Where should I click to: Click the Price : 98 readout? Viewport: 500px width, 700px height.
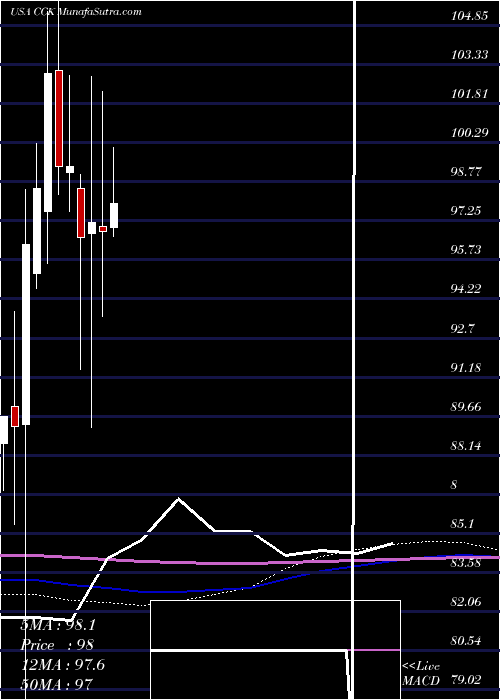(x=57, y=645)
